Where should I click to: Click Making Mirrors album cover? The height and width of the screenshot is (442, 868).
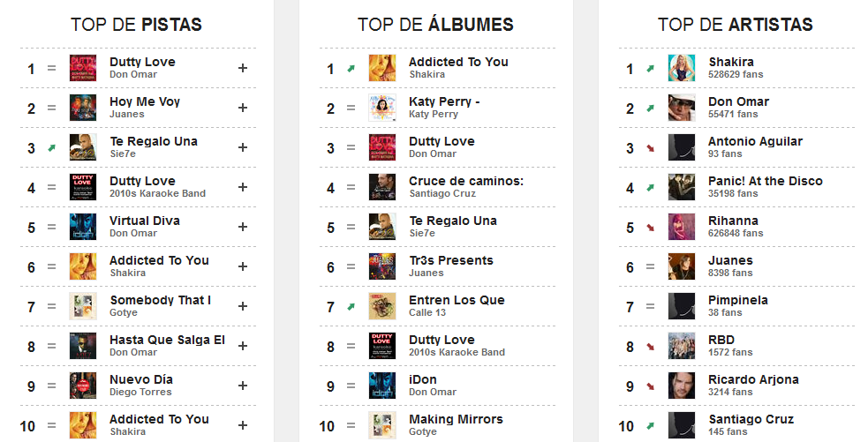coord(382,425)
